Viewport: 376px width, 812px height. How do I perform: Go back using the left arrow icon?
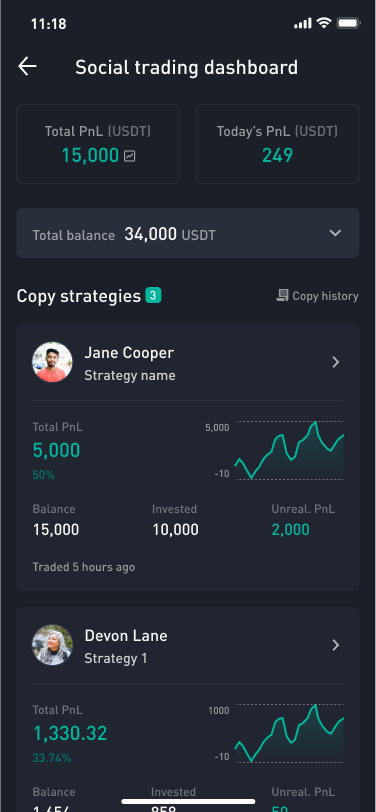pos(27,67)
